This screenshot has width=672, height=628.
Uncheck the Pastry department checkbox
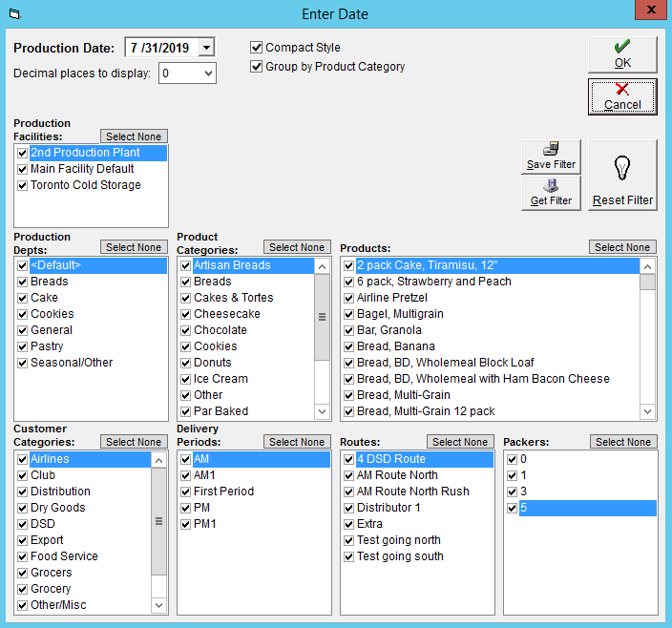23,346
